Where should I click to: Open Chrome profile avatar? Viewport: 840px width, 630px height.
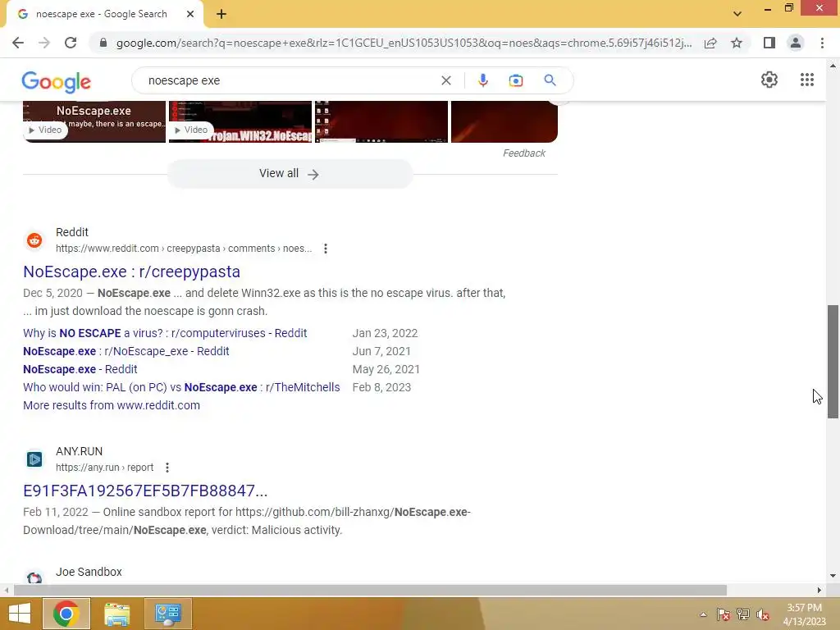click(796, 43)
